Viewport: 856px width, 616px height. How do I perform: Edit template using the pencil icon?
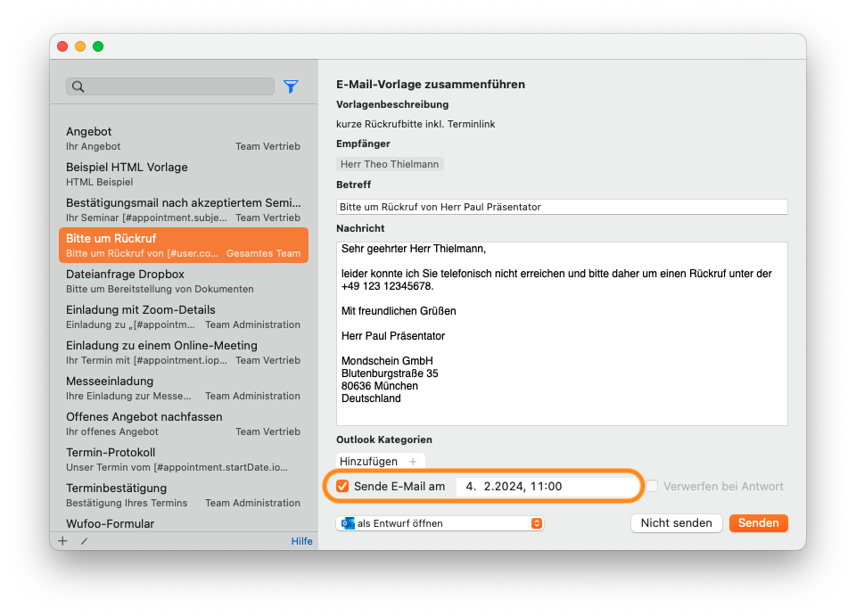[84, 541]
